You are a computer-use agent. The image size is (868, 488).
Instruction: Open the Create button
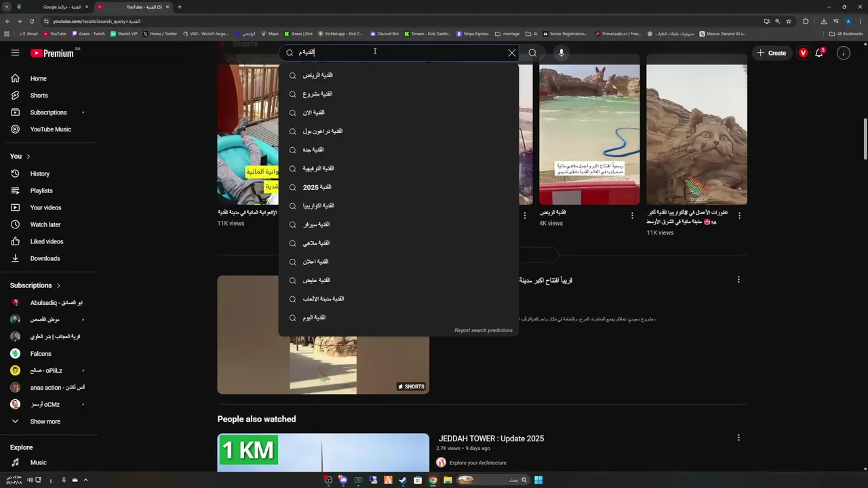point(772,53)
